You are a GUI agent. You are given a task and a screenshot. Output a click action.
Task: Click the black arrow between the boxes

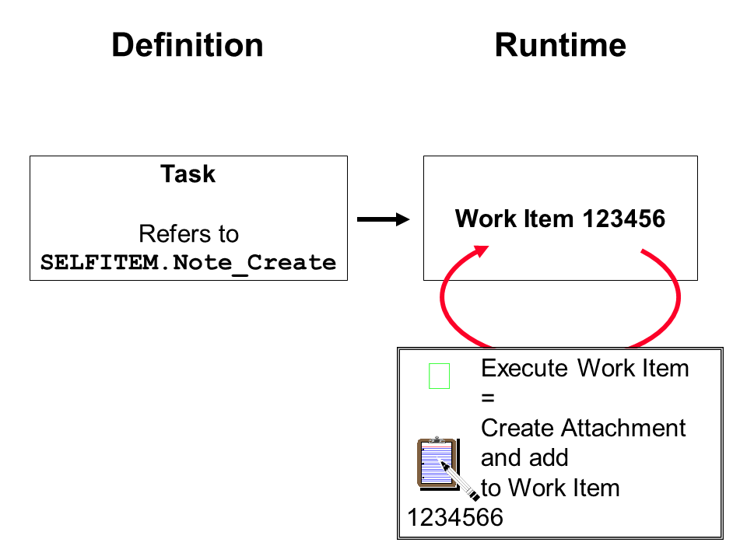(x=383, y=219)
